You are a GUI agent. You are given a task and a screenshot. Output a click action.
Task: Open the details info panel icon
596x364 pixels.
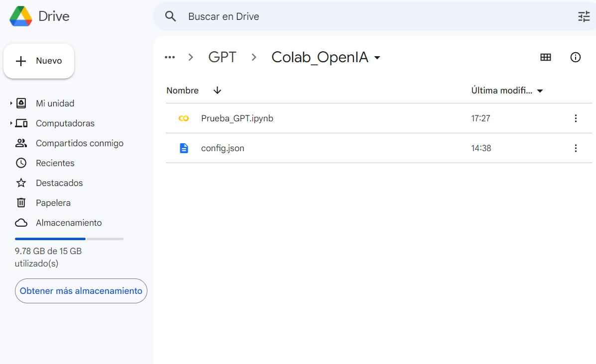click(576, 57)
